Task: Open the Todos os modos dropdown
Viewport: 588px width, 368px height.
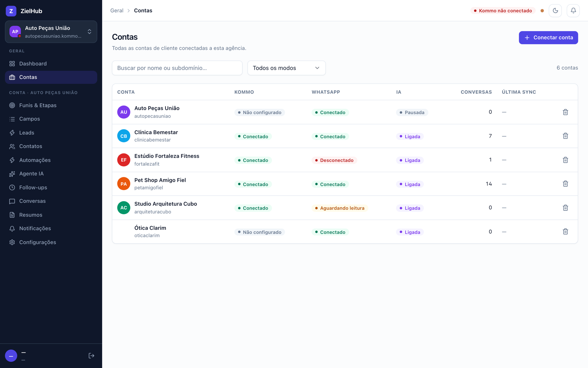Action: tap(286, 68)
